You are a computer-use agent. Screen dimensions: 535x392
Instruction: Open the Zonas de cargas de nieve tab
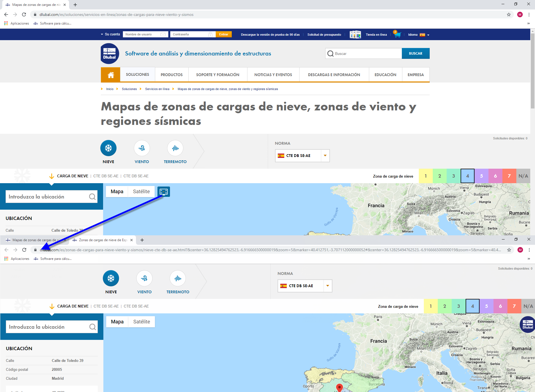point(103,240)
